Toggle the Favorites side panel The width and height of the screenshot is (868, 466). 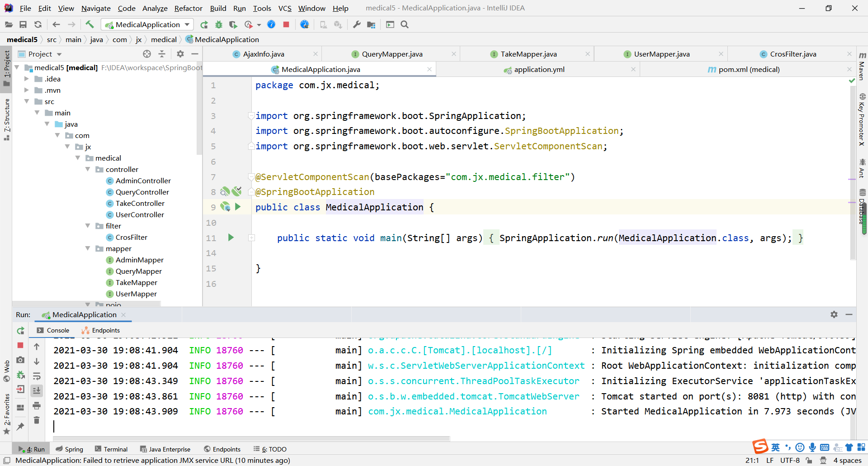[6, 414]
